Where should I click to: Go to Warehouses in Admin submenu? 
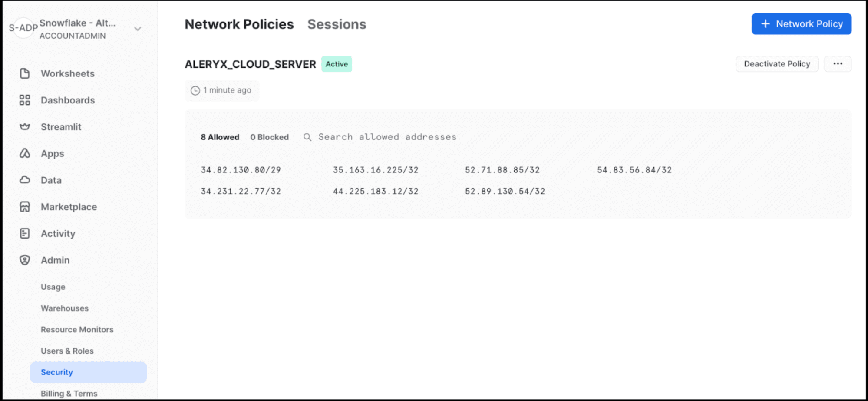[x=65, y=308]
